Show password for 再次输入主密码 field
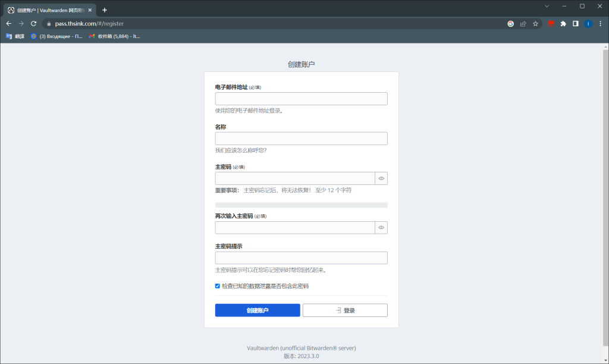609x364 pixels. 381,227
